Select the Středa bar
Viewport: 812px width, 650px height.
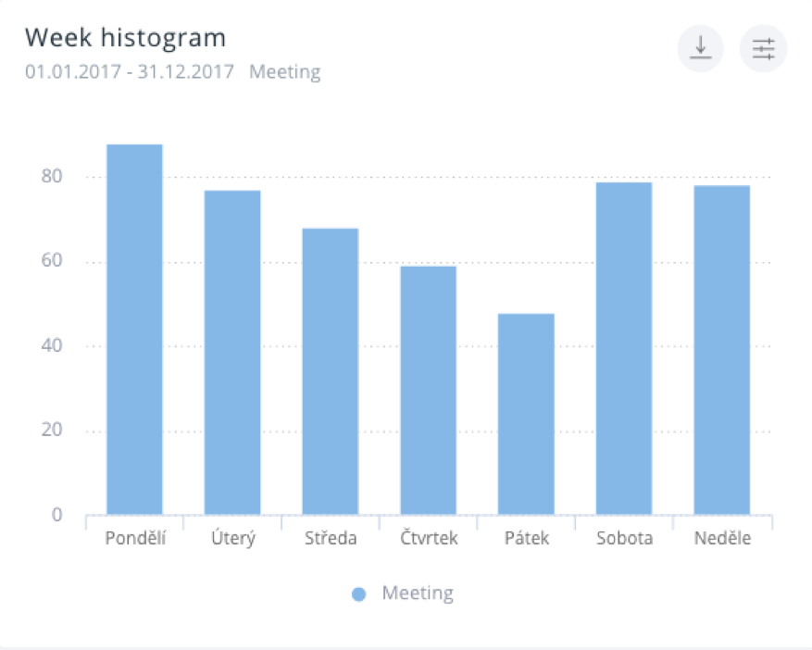point(331,371)
